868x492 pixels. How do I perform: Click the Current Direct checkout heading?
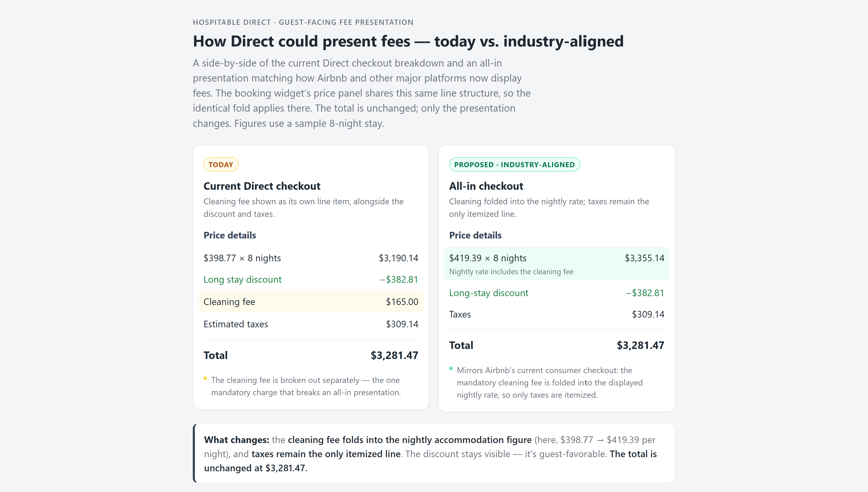262,186
